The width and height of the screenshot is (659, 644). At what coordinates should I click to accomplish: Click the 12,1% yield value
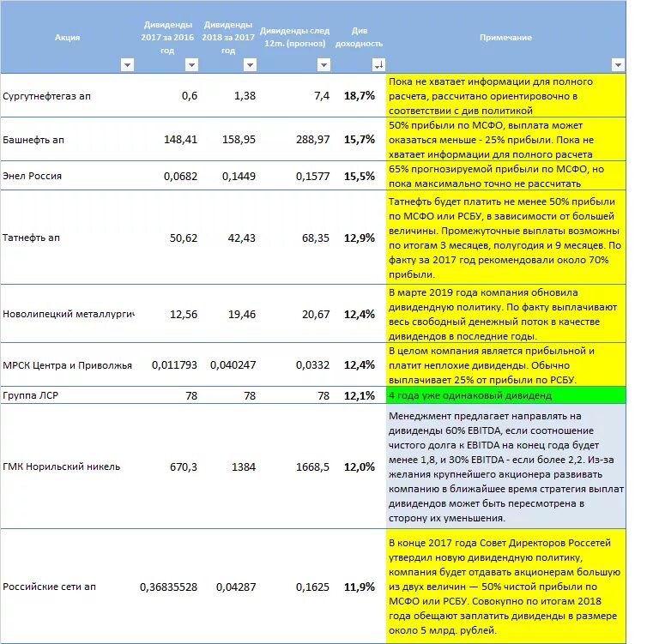tap(360, 395)
